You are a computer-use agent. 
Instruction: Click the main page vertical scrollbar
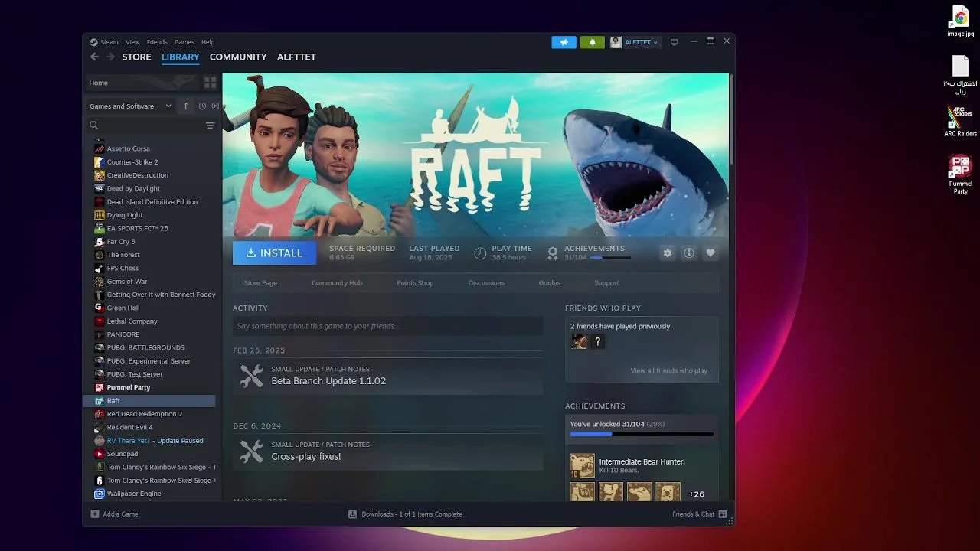(732, 119)
